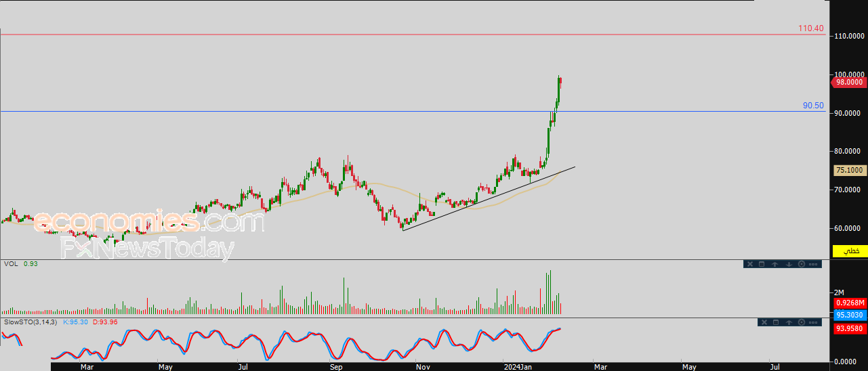Maximize the VOL volume indicator panel
This screenshot has height=371, width=868.
click(x=761, y=264)
